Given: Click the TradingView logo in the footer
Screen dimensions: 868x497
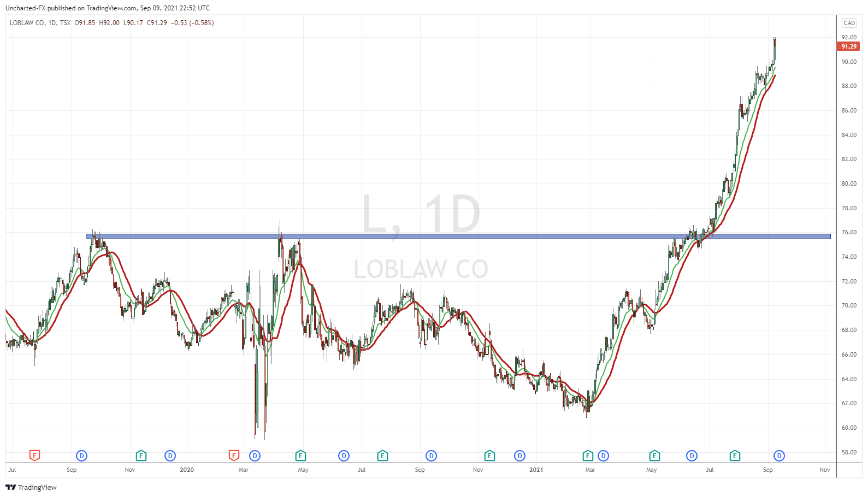Looking at the screenshot, I should tap(31, 487).
